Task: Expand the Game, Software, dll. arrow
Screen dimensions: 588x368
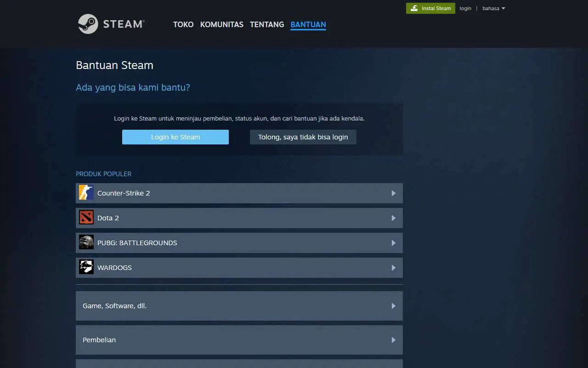Action: pyautogui.click(x=394, y=306)
